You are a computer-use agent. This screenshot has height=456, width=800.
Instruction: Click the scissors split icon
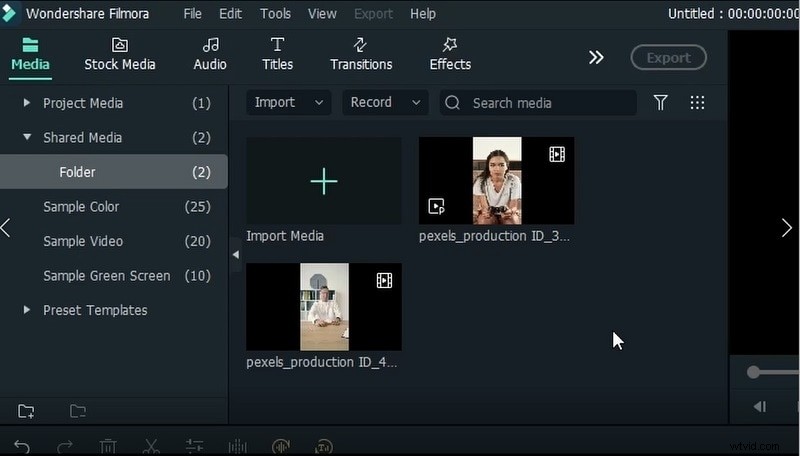point(151,447)
